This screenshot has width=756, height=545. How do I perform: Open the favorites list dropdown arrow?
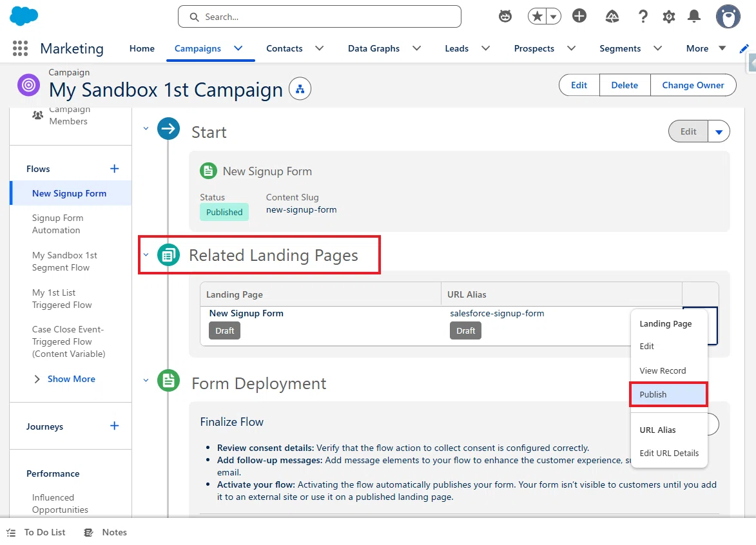(554, 16)
